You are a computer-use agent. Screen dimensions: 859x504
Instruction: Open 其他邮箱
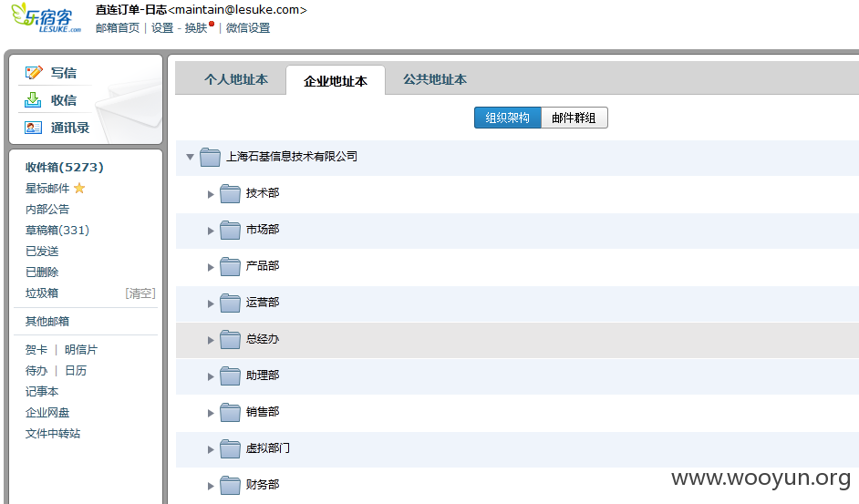point(47,321)
